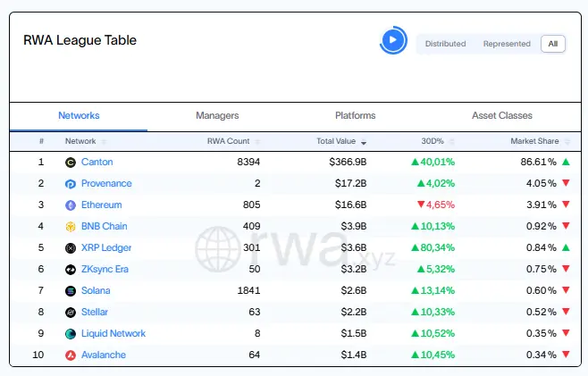
Task: Sort by the Network column header
Action: click(x=80, y=141)
